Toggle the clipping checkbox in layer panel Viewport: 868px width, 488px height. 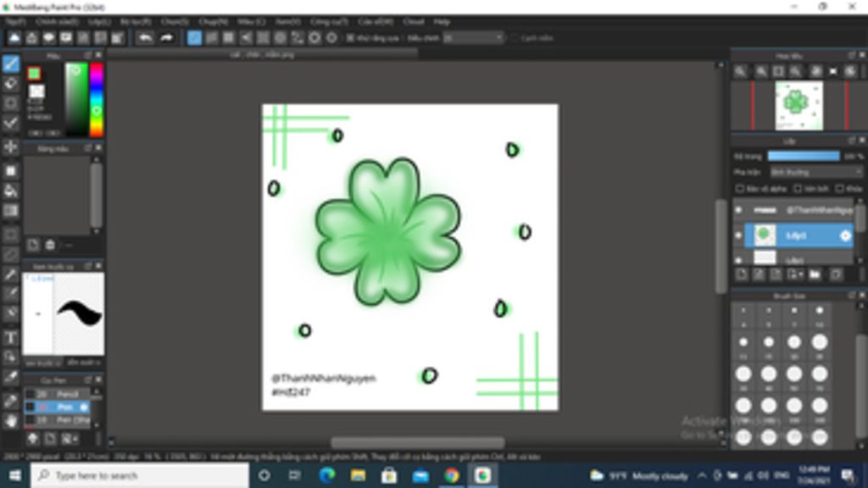798,189
